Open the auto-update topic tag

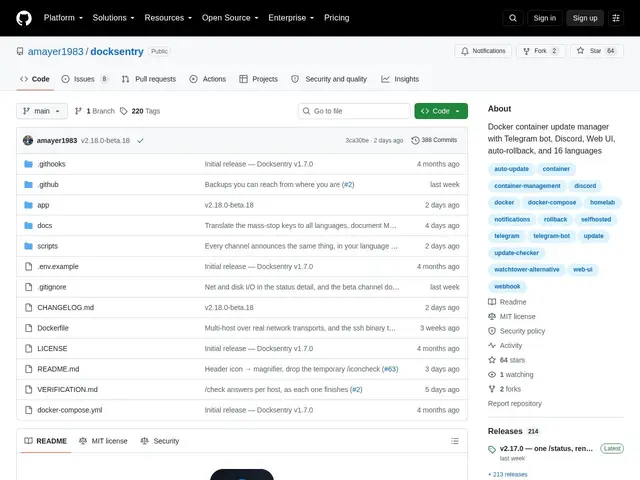point(511,169)
